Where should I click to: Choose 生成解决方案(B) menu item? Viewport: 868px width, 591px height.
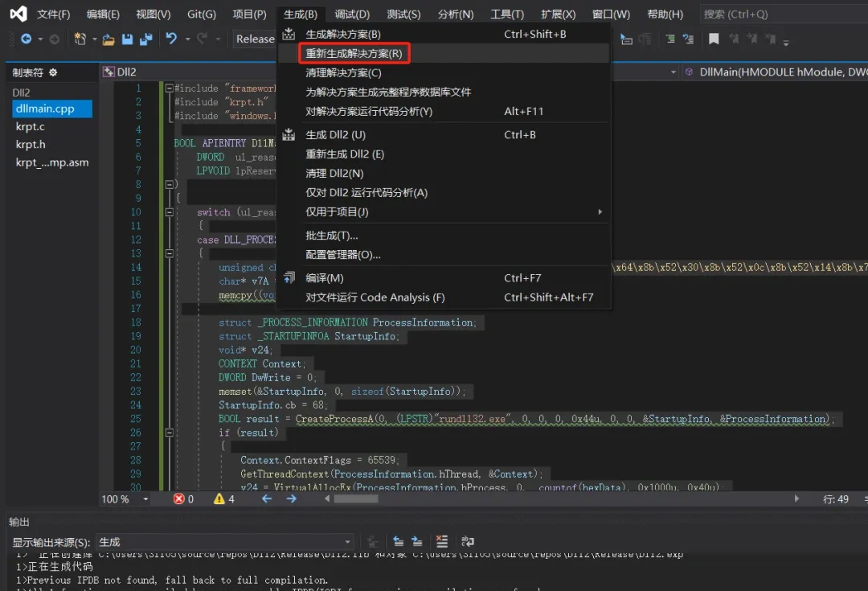(444, 34)
